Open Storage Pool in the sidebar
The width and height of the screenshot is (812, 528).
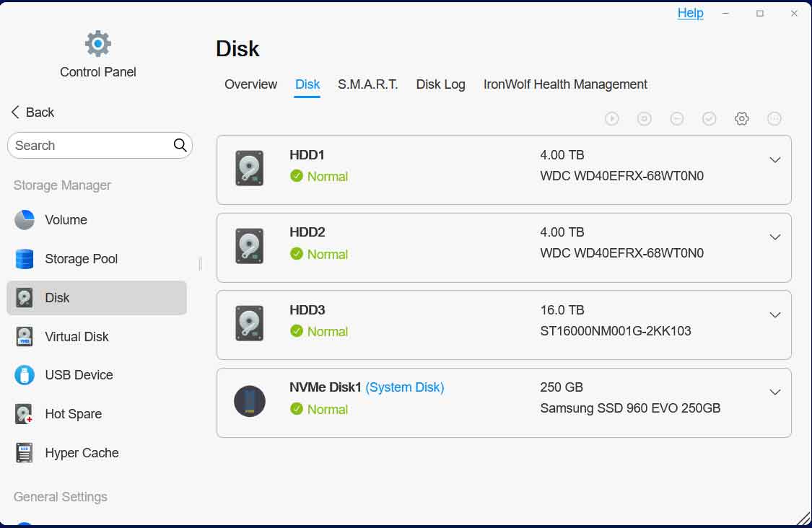(x=96, y=259)
